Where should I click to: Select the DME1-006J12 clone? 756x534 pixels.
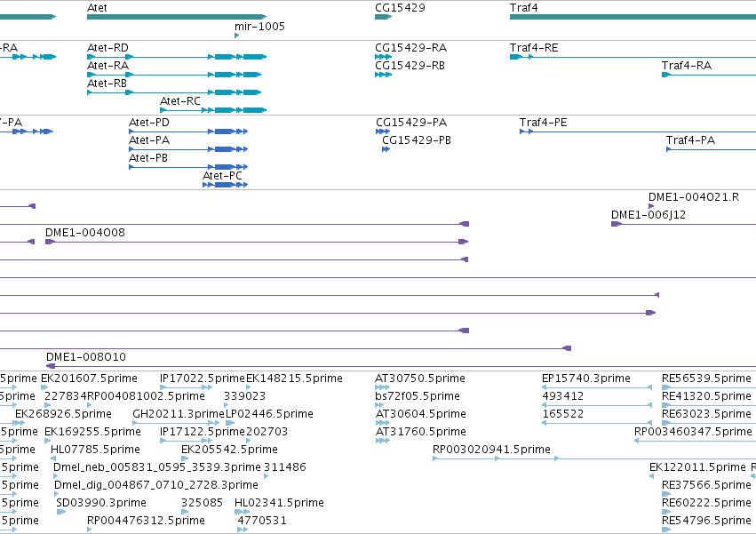click(684, 224)
